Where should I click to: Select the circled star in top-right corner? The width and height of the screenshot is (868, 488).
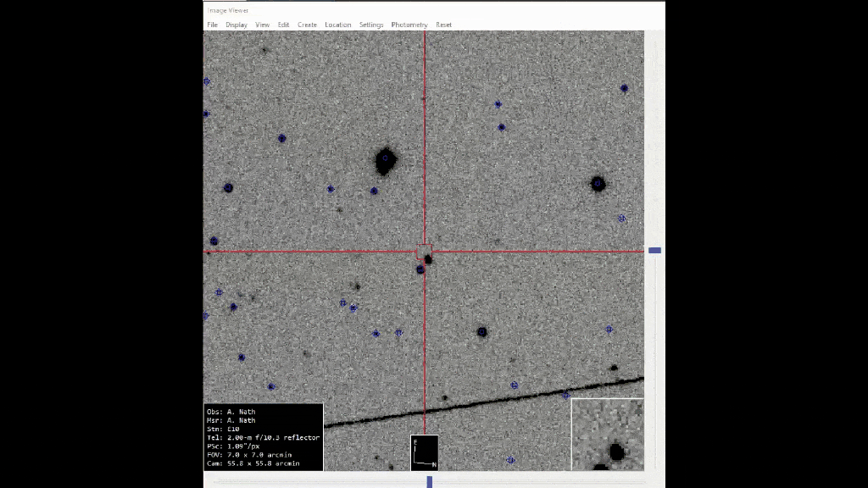(x=624, y=88)
